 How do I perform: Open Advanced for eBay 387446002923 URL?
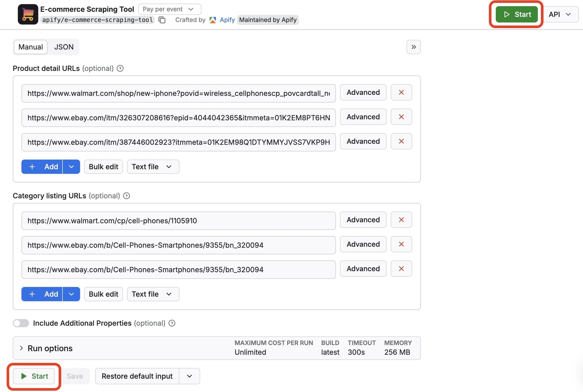coord(363,141)
